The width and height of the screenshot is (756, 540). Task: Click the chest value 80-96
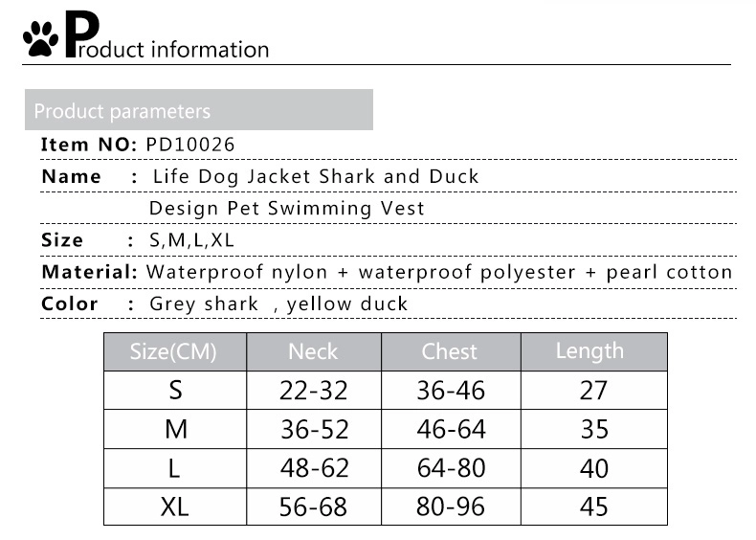[451, 506]
